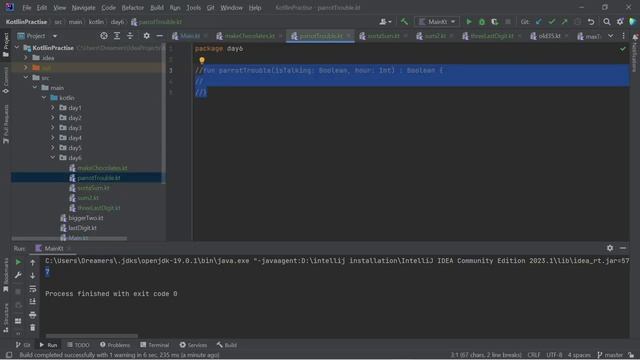
Task: Collapse All icon in Project panel header
Action: pyautogui.click(x=130, y=36)
